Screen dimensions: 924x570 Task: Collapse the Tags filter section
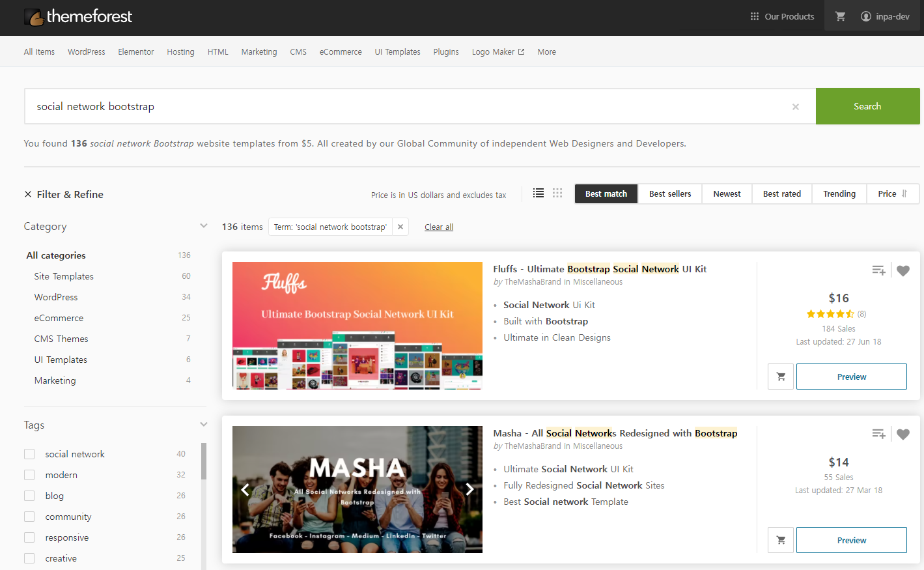(203, 425)
